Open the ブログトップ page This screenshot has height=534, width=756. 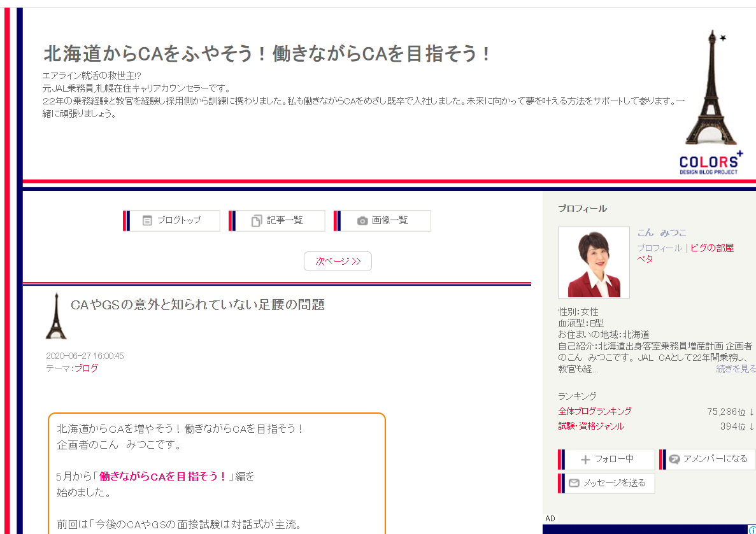point(171,221)
